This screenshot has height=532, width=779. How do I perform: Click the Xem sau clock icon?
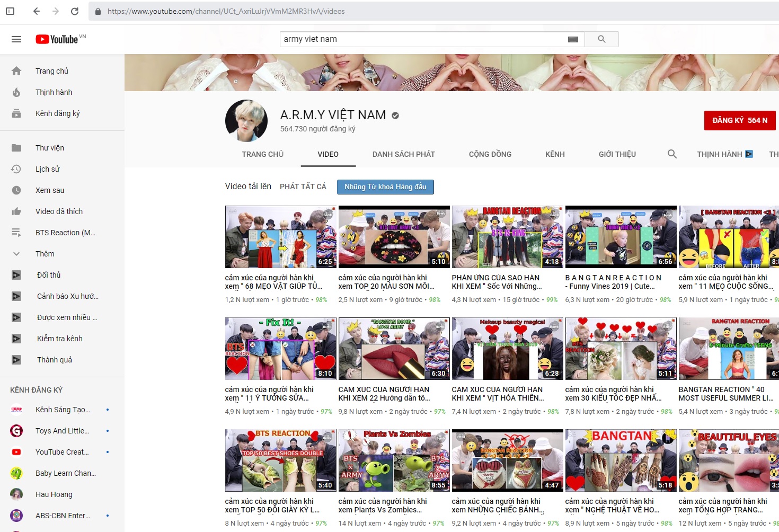click(x=16, y=190)
